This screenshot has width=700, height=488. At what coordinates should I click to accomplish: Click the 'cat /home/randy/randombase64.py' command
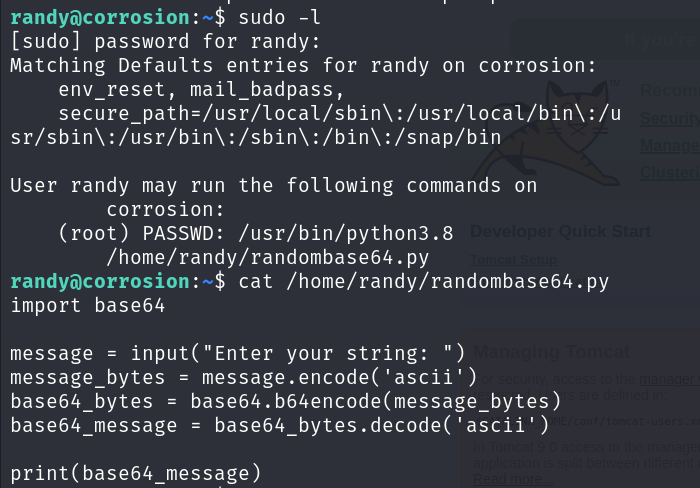pos(424,282)
